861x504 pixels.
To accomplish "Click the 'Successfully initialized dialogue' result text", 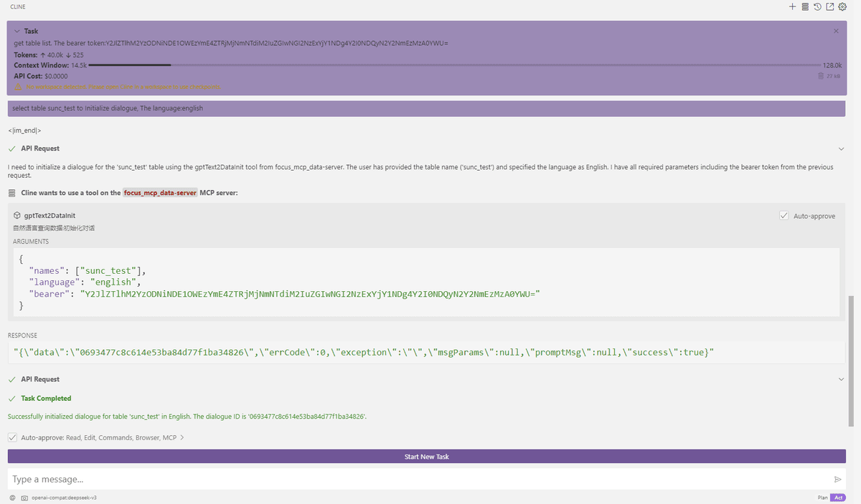I will click(x=187, y=417).
